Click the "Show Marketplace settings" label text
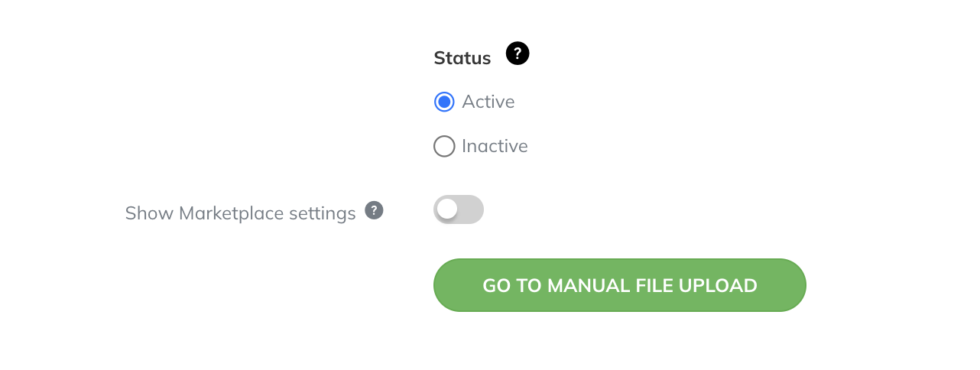The image size is (980, 370). [x=241, y=213]
